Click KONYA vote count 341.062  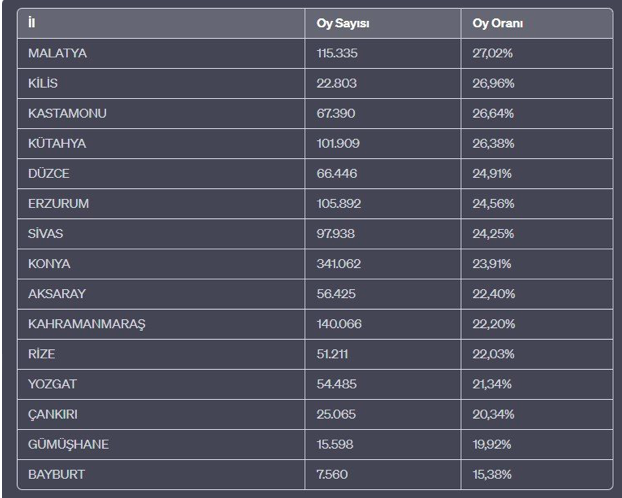point(339,264)
